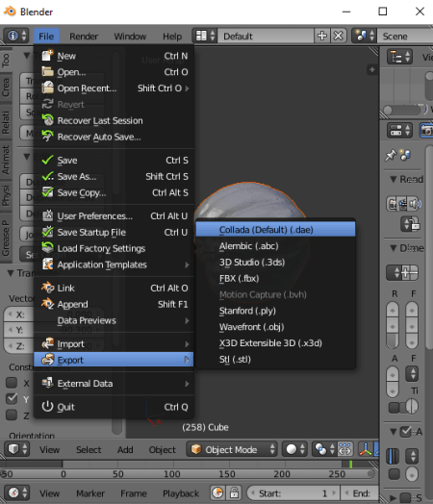Delete the Default screen layout

pos(338,36)
